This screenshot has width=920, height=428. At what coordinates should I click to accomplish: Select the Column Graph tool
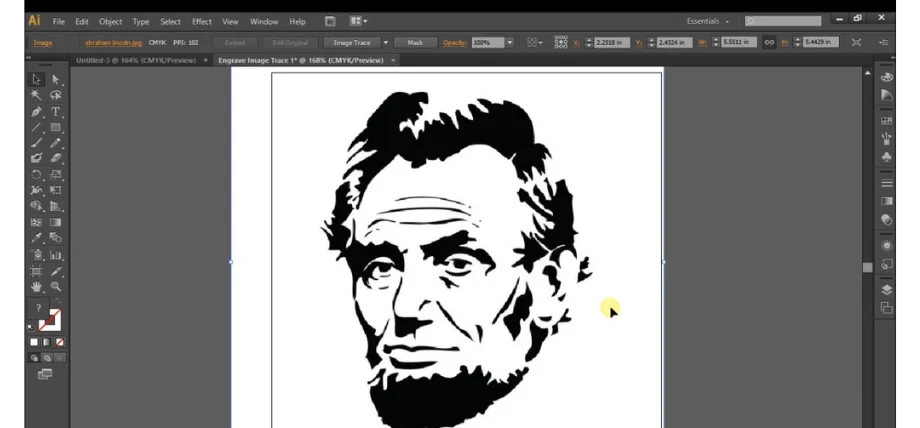[56, 255]
